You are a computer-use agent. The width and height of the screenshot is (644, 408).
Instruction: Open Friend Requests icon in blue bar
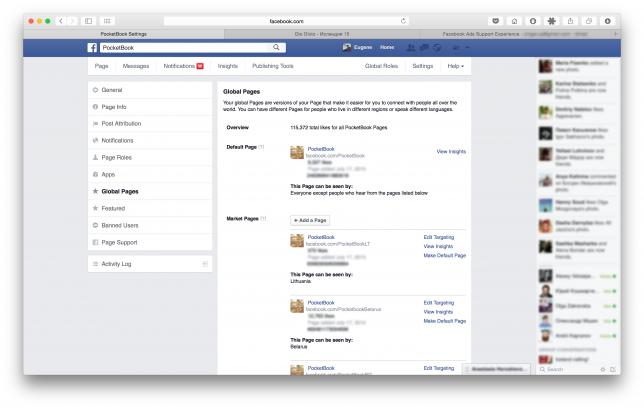click(410, 48)
